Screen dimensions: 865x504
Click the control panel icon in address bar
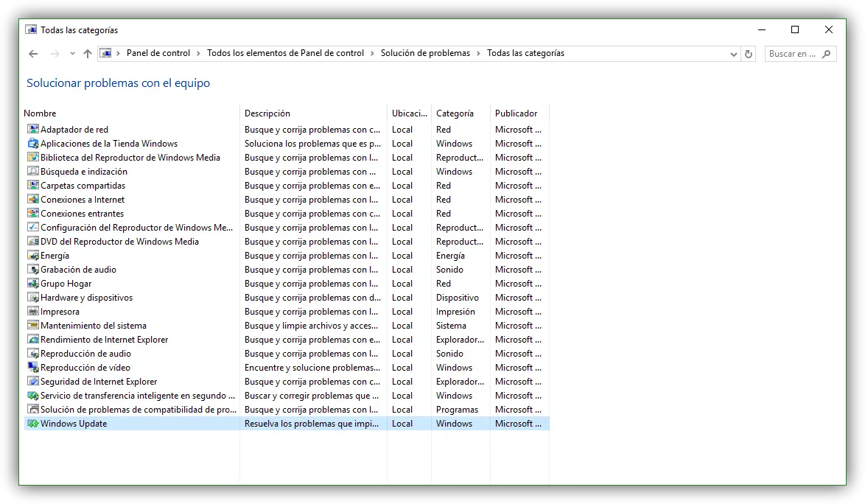point(105,53)
